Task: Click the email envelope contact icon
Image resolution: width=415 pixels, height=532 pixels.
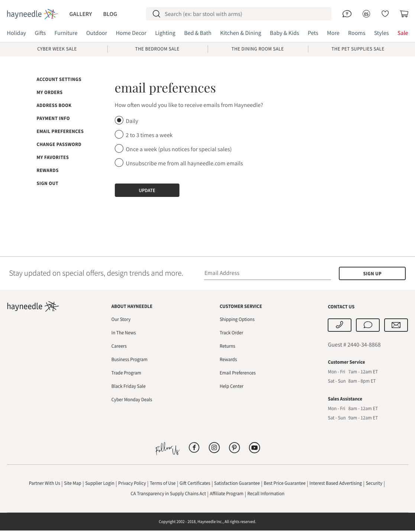Action: [396, 325]
